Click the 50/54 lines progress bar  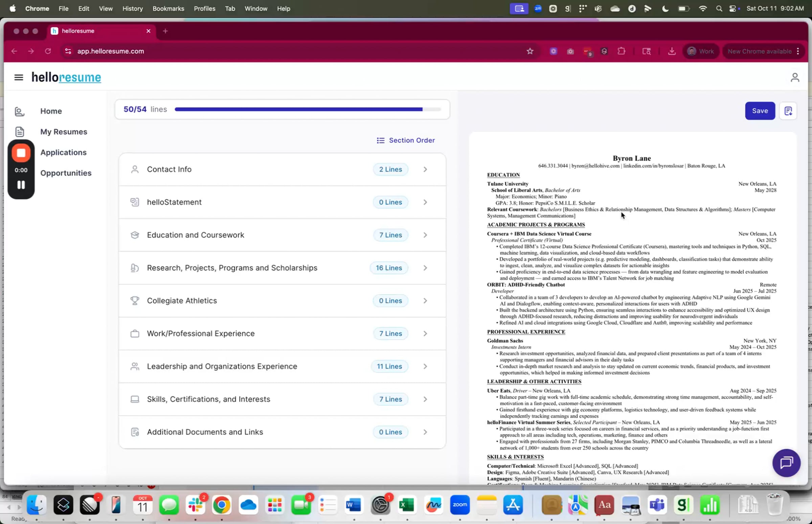[x=308, y=110]
